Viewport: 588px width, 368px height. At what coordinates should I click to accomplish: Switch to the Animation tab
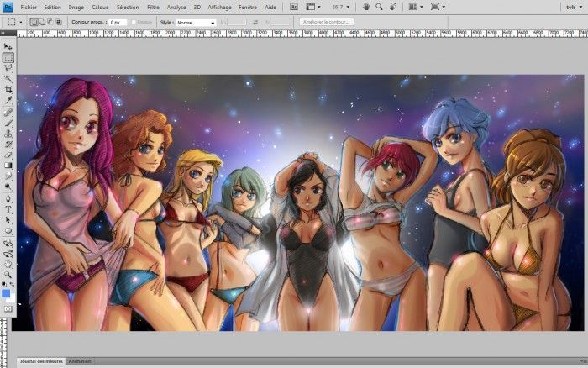point(80,361)
